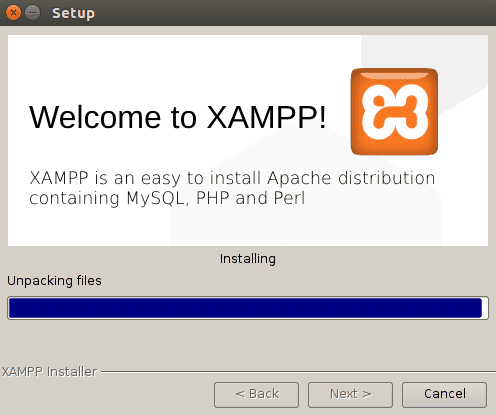The width and height of the screenshot is (496, 415).
Task: Go back using the < Back button
Action: 256,395
